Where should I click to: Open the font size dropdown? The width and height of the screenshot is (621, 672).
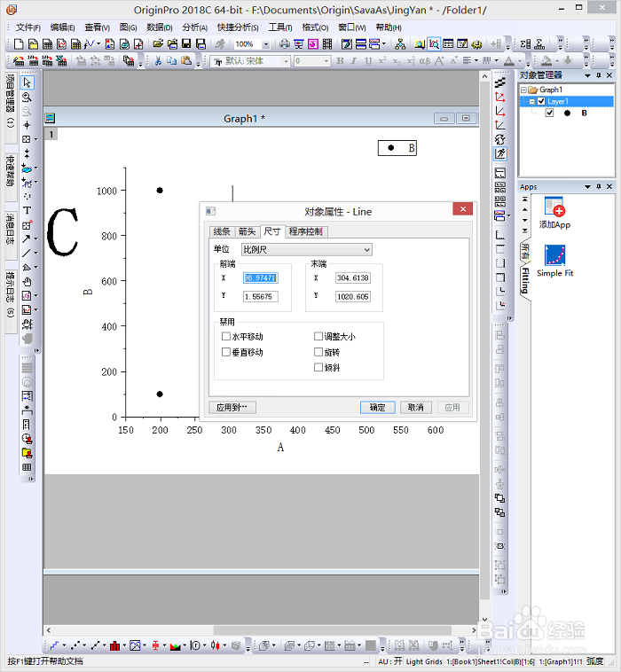pyautogui.click(x=326, y=61)
